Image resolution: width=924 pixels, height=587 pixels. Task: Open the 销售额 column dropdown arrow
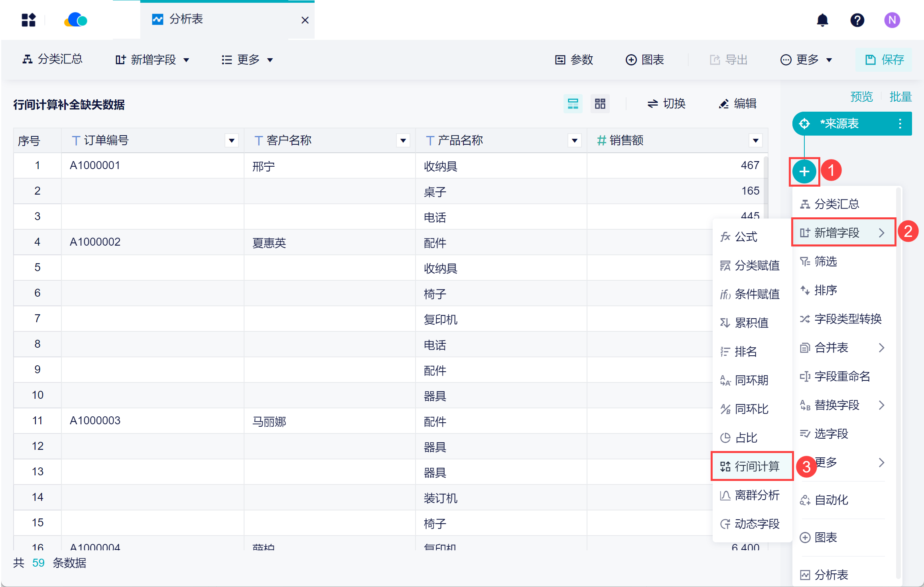(x=755, y=140)
